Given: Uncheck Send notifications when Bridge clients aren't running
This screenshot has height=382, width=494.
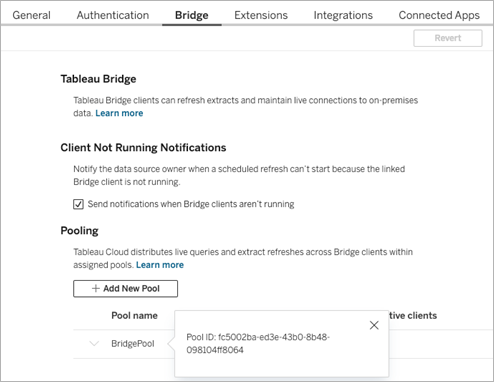Looking at the screenshot, I should pos(78,204).
